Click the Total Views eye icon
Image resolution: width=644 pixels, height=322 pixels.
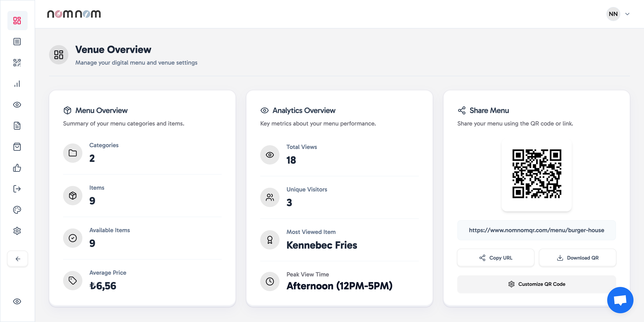pyautogui.click(x=270, y=155)
